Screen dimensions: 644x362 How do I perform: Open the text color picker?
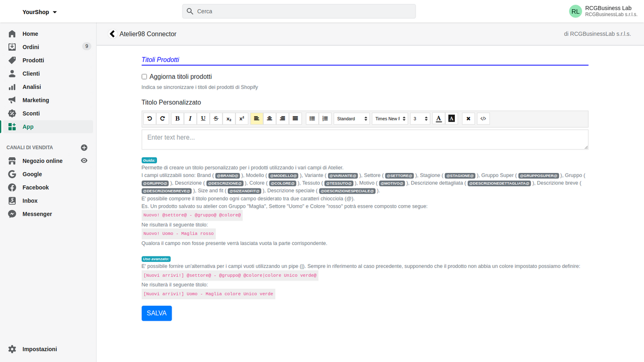click(439, 119)
